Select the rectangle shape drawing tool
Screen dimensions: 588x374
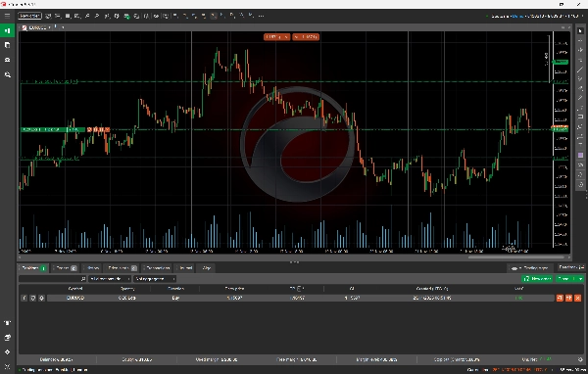(580, 117)
